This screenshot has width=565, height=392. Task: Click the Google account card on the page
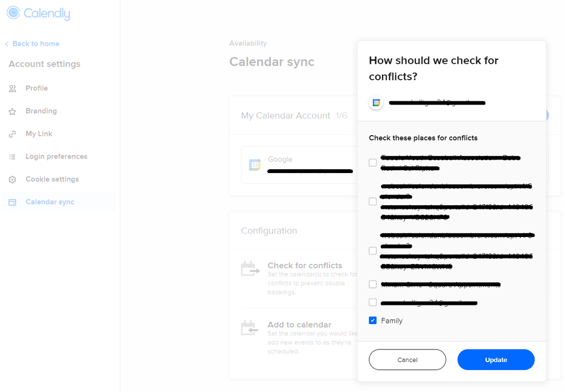(x=299, y=165)
